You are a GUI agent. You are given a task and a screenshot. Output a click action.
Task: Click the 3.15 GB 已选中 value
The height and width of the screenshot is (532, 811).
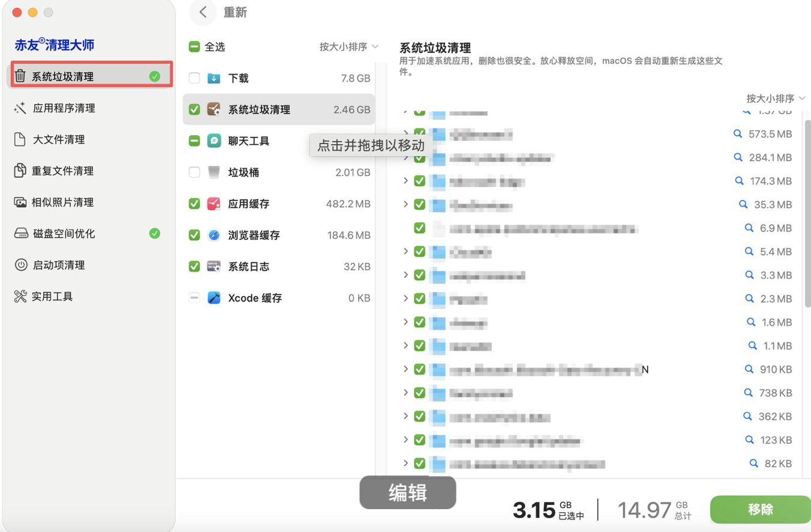(548, 510)
